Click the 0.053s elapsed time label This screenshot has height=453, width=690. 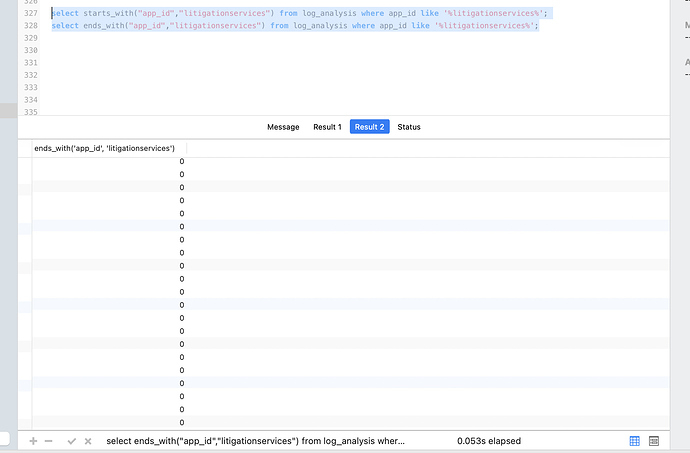[x=489, y=441]
